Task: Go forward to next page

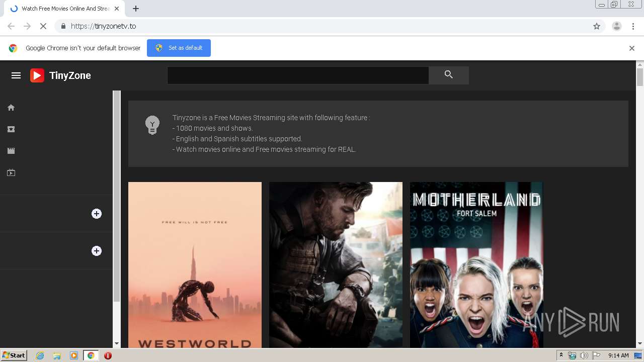Action: [27, 26]
